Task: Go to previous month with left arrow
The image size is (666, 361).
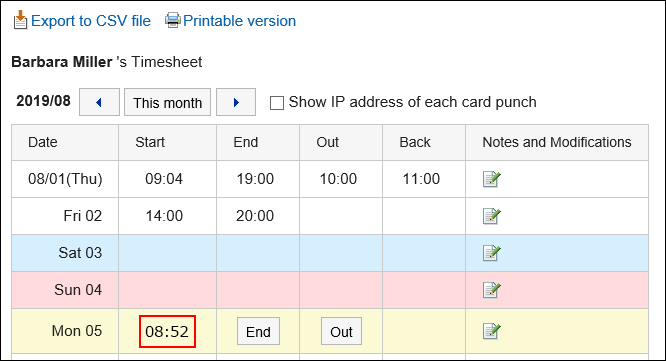Action: pos(99,102)
